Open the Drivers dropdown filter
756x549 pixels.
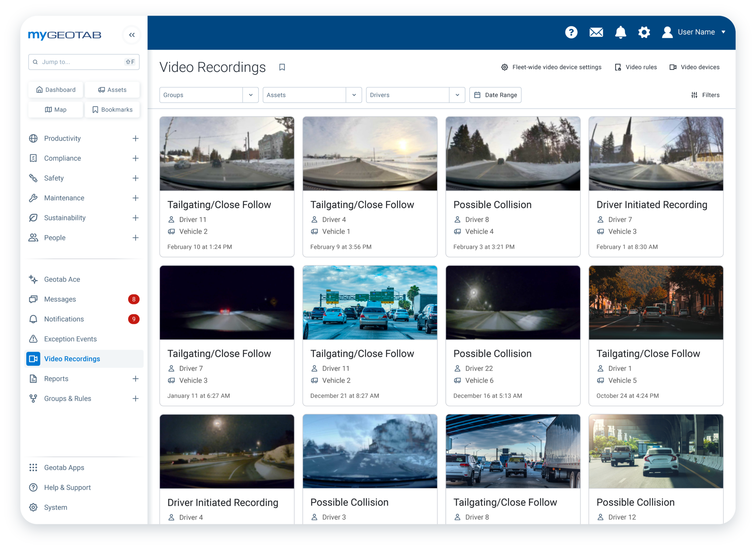[x=415, y=95]
